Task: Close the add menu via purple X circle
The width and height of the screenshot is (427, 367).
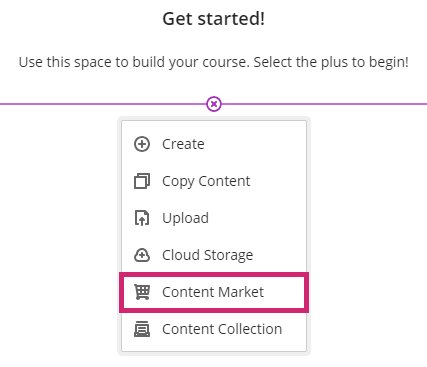Action: (x=214, y=104)
